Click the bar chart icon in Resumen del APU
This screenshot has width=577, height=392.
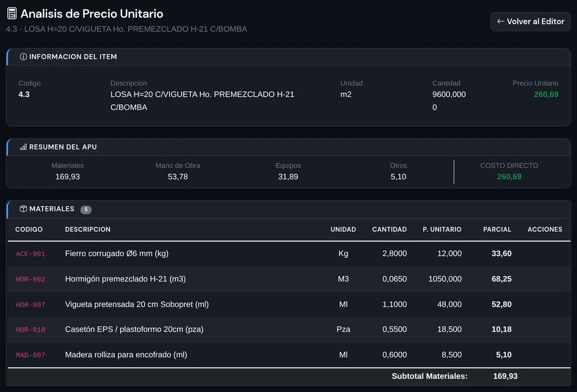(24, 147)
